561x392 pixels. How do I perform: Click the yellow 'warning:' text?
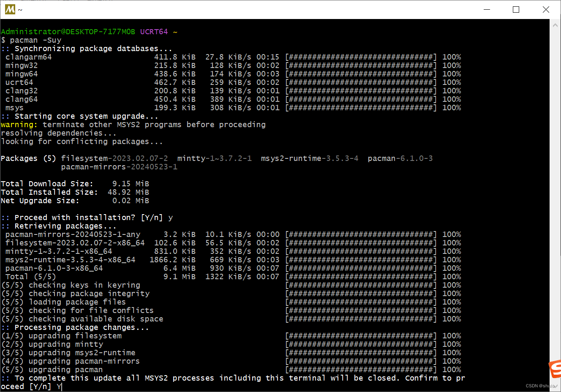click(19, 125)
